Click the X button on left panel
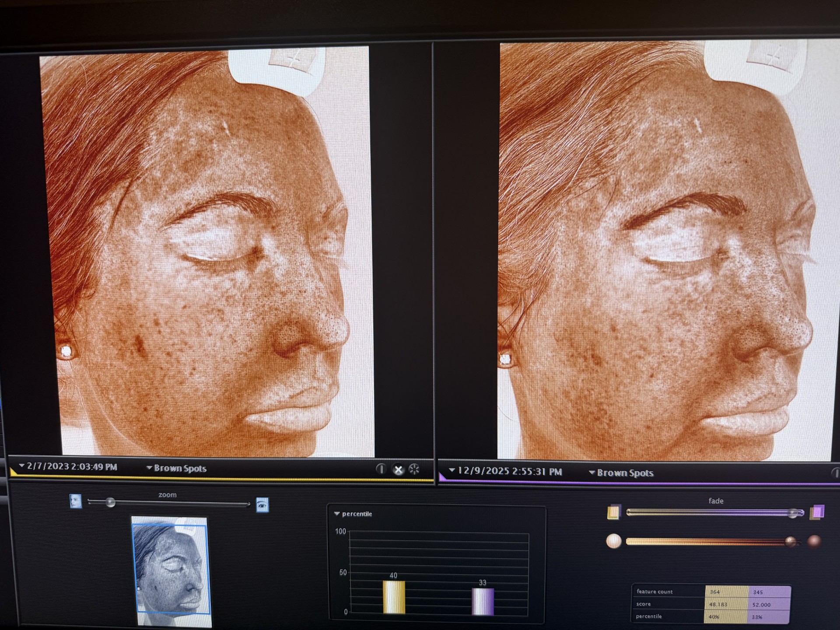Viewport: 840px width, 630px height. 398,470
